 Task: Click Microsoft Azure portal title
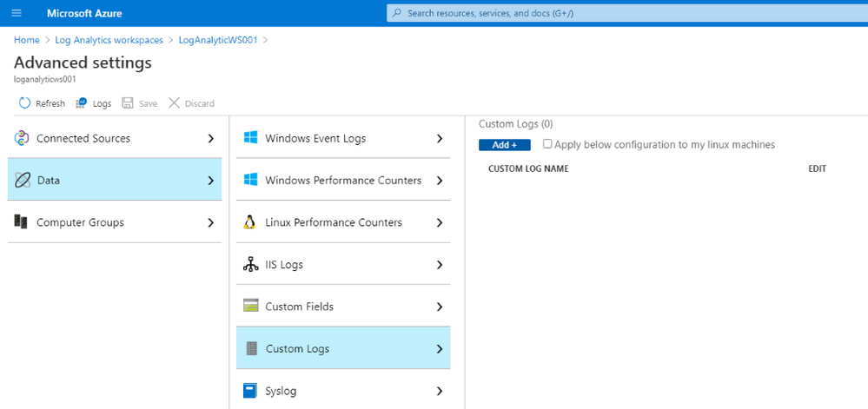[x=84, y=13]
